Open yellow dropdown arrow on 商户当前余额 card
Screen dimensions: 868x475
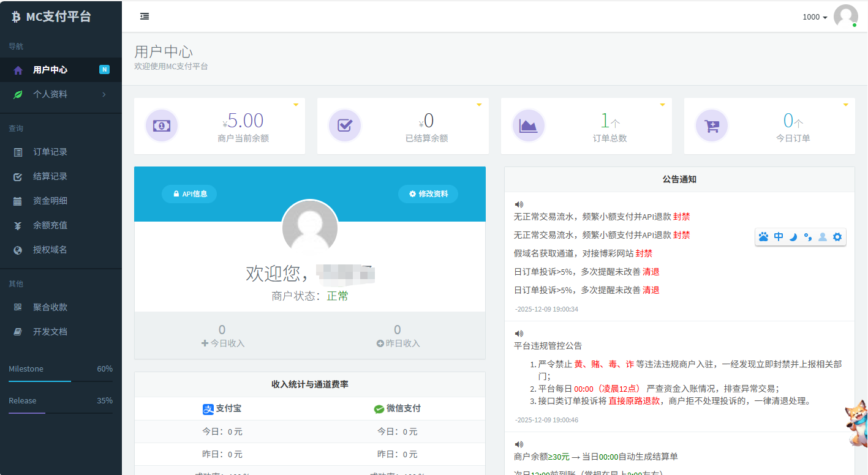[296, 105]
